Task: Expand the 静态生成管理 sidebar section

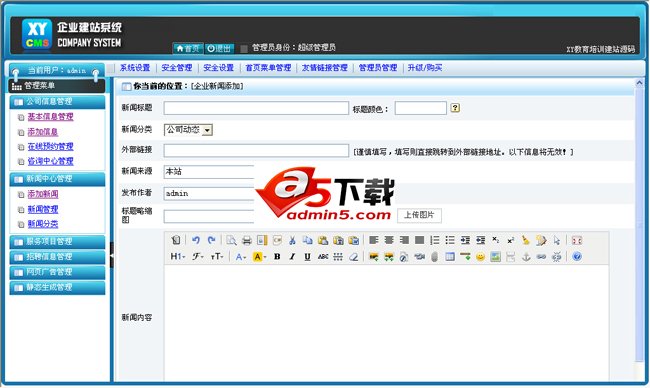Action: [x=57, y=287]
